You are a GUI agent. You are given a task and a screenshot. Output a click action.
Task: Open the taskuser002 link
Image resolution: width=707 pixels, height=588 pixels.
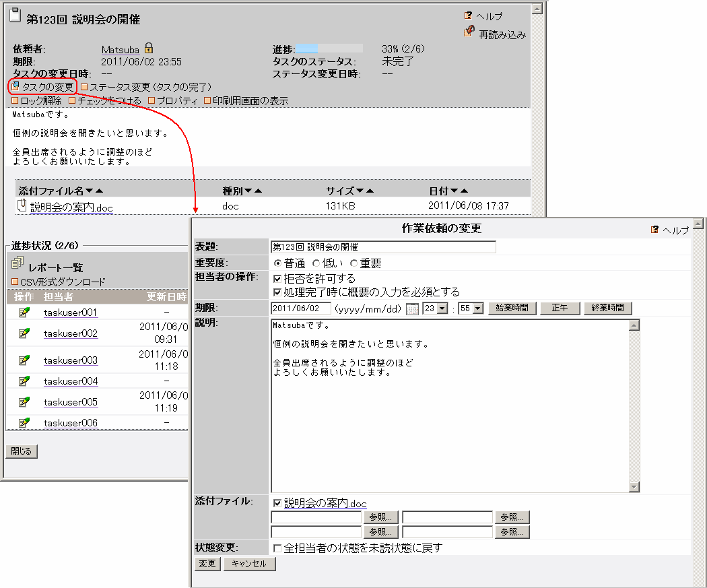point(71,333)
